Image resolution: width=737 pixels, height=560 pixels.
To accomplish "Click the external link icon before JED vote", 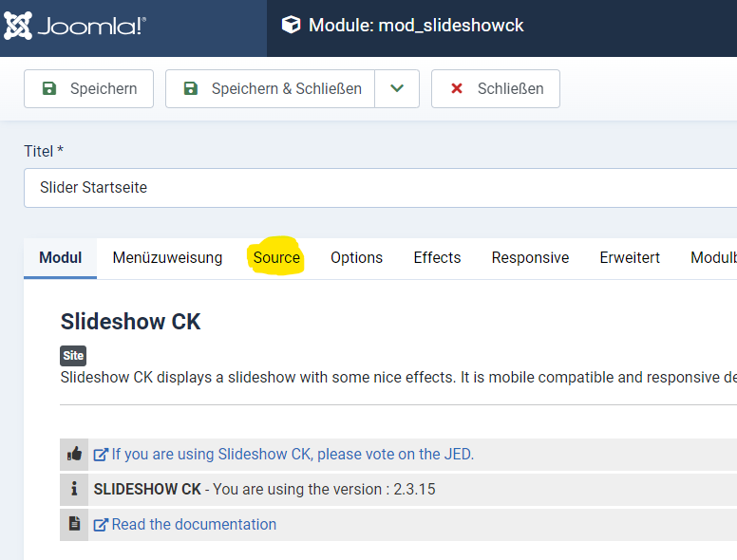I will (x=100, y=455).
